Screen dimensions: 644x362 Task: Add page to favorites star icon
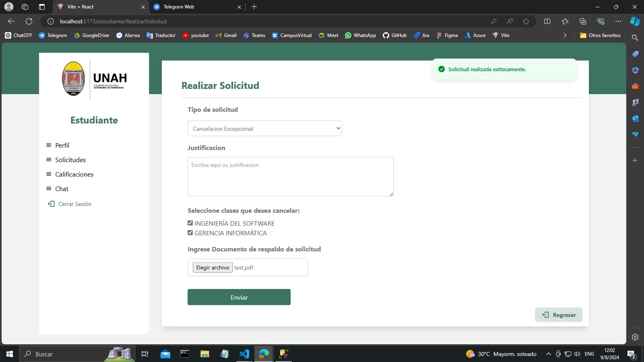[526, 21]
